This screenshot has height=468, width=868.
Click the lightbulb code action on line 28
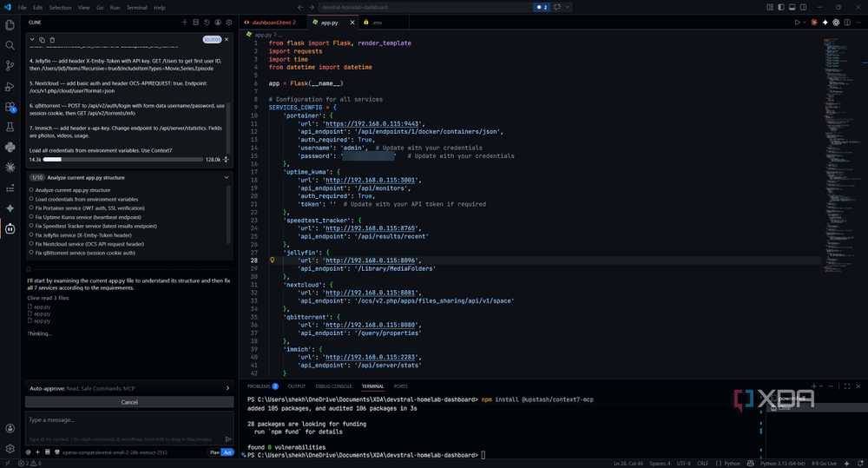pyautogui.click(x=272, y=260)
